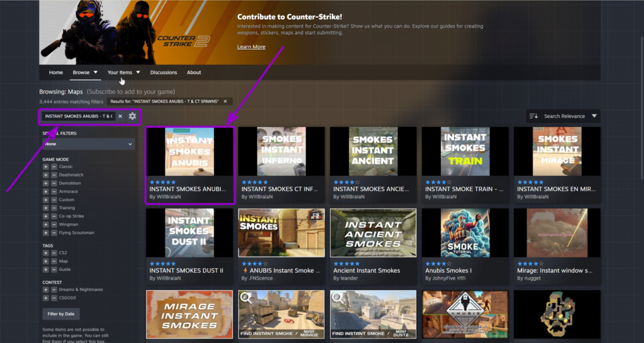
Task: Click the "Ancient Instant Smokes" title text
Action: 367,270
